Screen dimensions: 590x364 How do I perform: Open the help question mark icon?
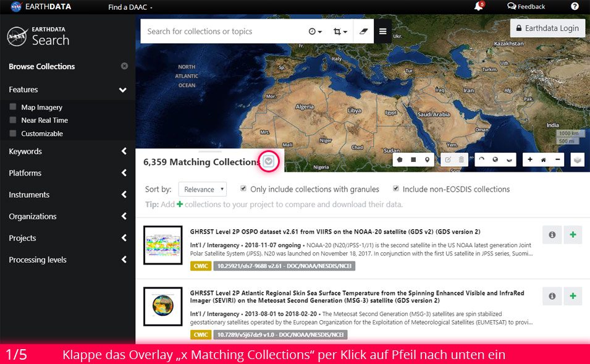tap(575, 6)
